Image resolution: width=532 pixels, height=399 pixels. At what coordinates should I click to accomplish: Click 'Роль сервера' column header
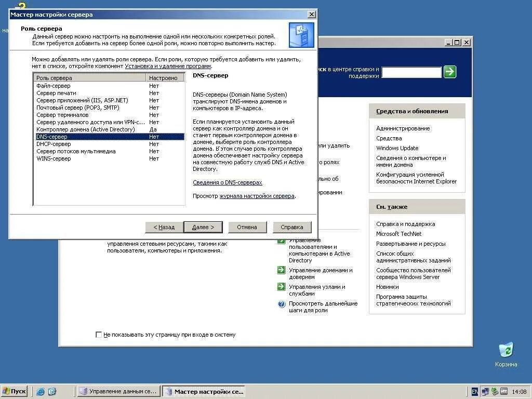pyautogui.click(x=90, y=78)
